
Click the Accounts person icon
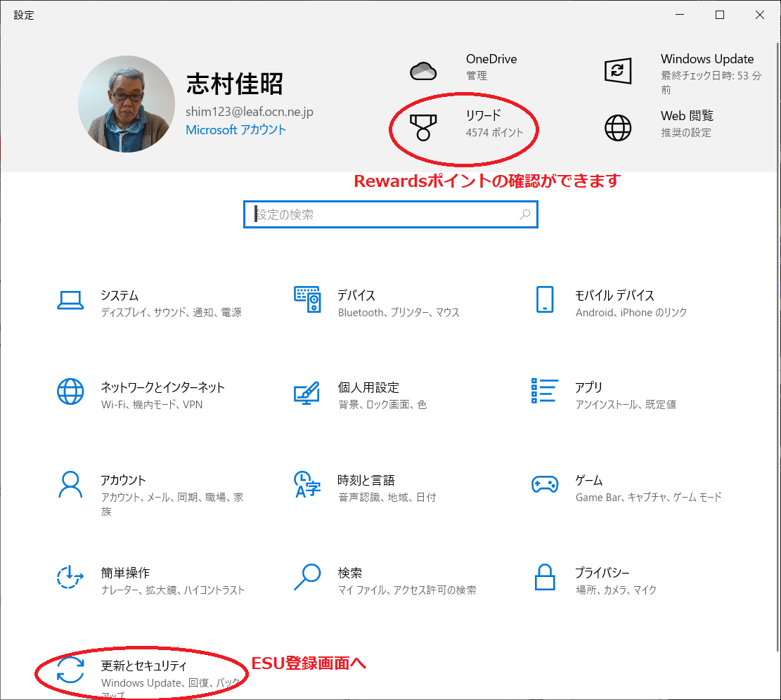70,484
